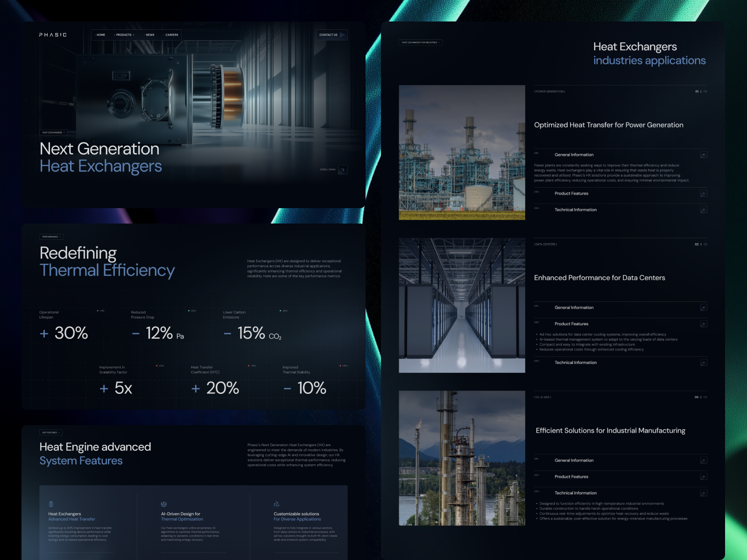Expand Technical Information under Data Centers
The image size is (747, 560).
(x=704, y=363)
